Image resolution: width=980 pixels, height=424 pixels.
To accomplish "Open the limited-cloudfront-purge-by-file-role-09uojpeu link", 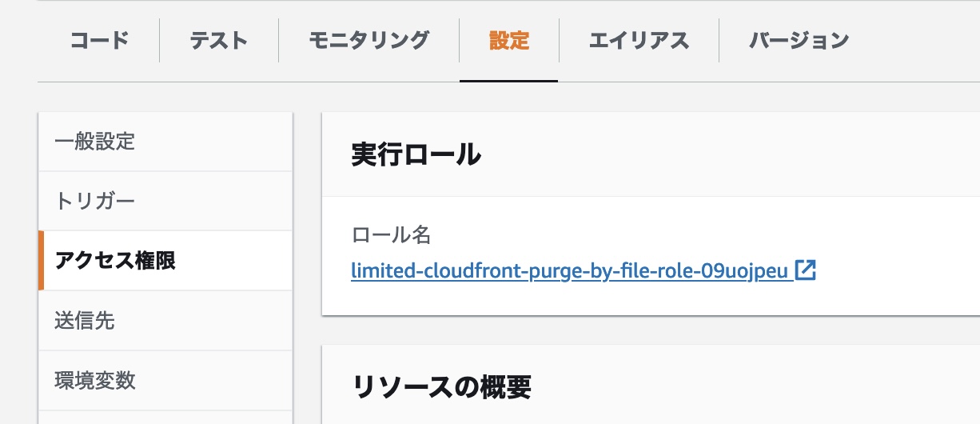I will coord(572,271).
